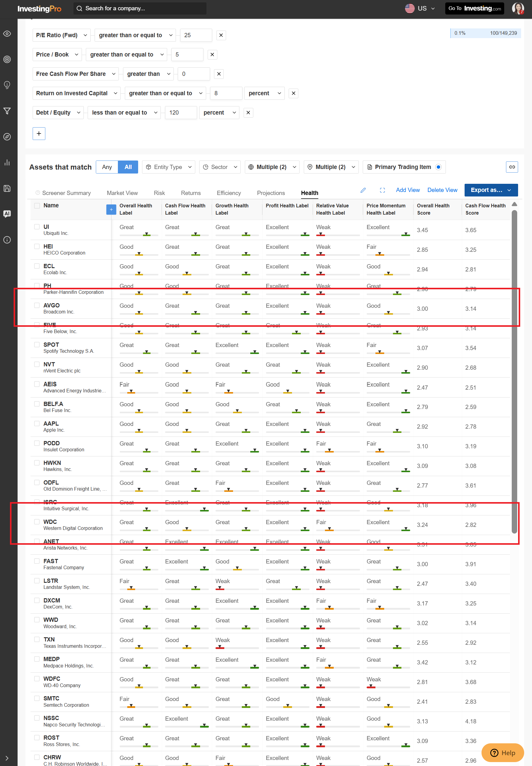Check the HEI HEICO Corporation row

[x=37, y=246]
